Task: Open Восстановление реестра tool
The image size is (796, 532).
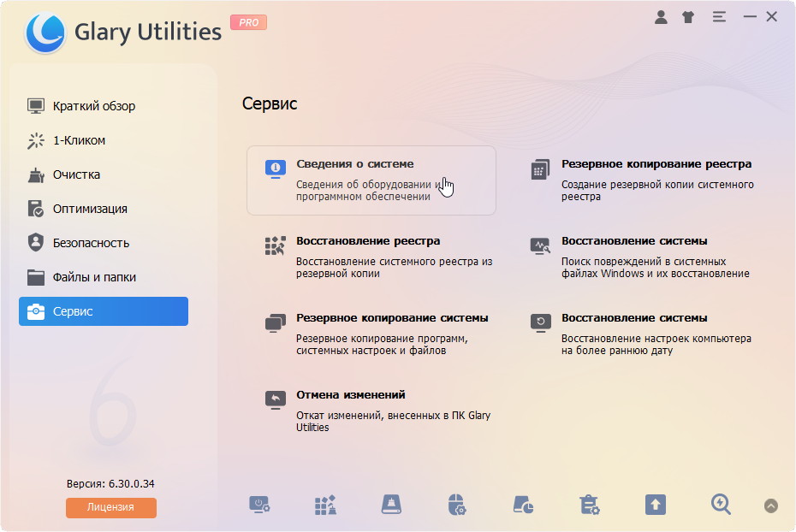Action: click(x=379, y=257)
